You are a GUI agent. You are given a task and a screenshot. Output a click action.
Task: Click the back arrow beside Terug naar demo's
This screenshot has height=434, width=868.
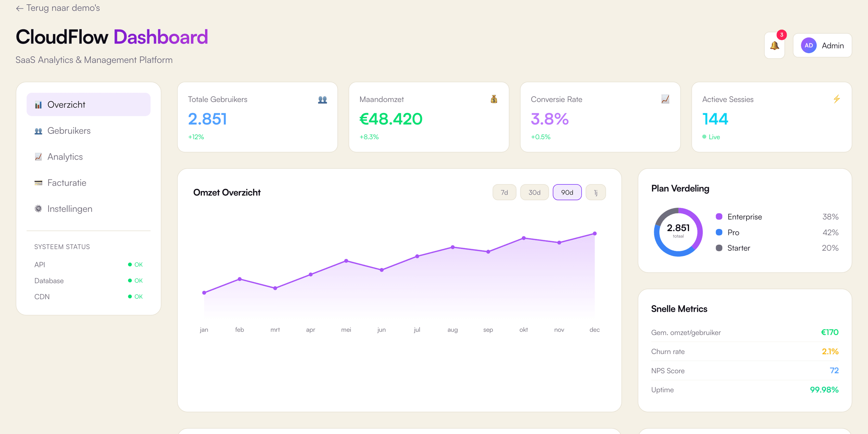20,8
